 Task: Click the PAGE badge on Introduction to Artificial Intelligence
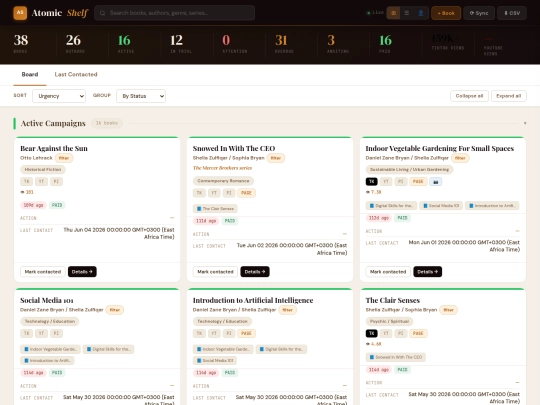(x=246, y=333)
